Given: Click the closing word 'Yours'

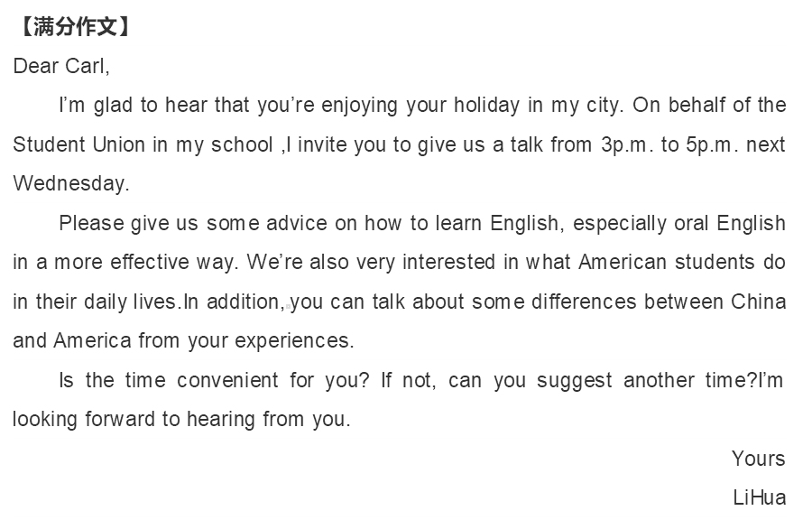Looking at the screenshot, I should tap(759, 459).
